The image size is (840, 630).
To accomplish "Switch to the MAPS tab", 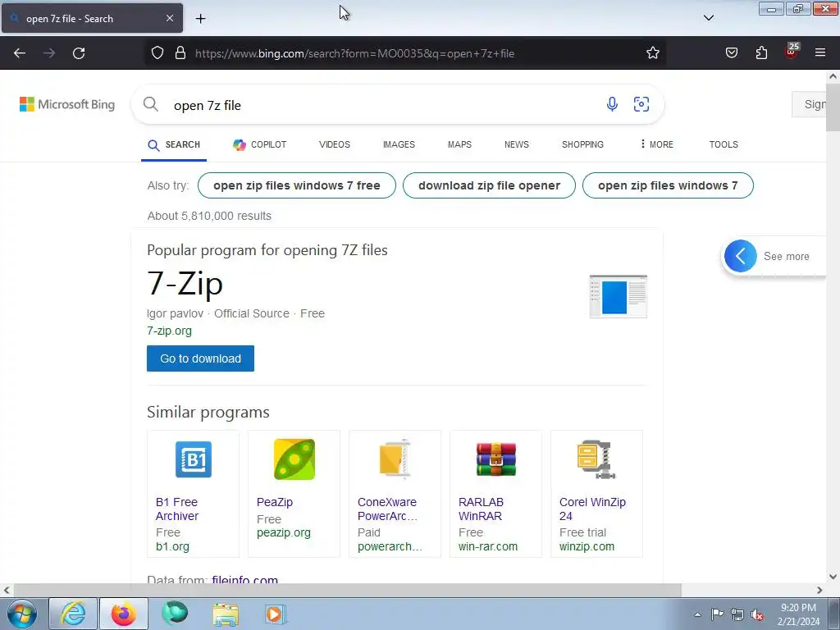I will coord(459,144).
